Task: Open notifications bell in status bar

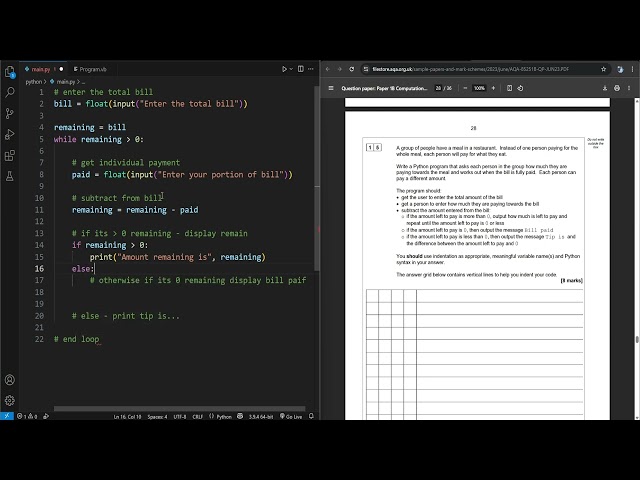Action: pyautogui.click(x=311, y=416)
